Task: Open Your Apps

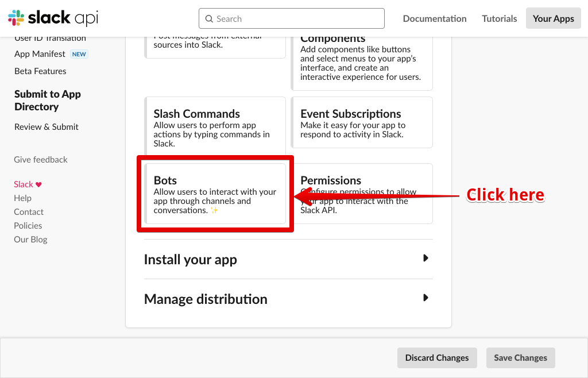Action: (x=553, y=18)
